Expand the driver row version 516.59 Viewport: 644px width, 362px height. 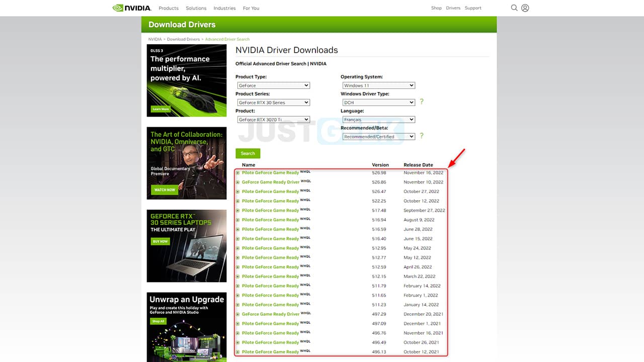(238, 229)
